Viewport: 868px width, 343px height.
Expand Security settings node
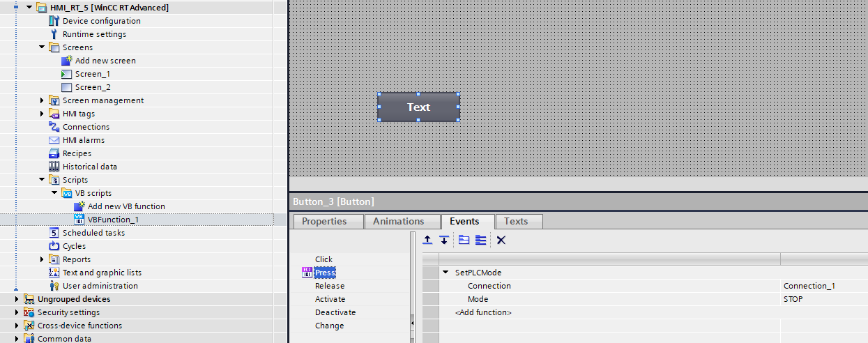(17, 312)
